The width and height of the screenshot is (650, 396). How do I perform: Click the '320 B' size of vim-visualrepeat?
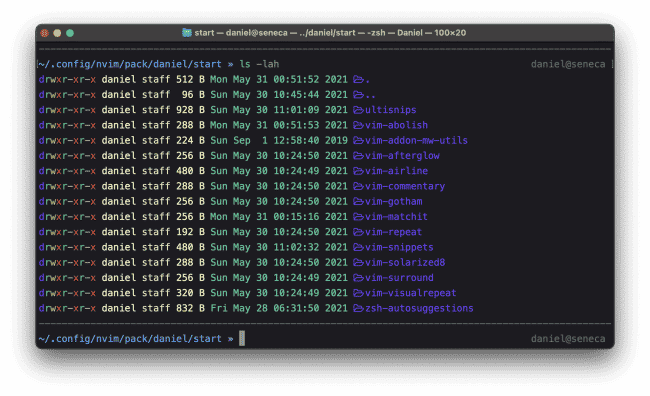pyautogui.click(x=190, y=293)
